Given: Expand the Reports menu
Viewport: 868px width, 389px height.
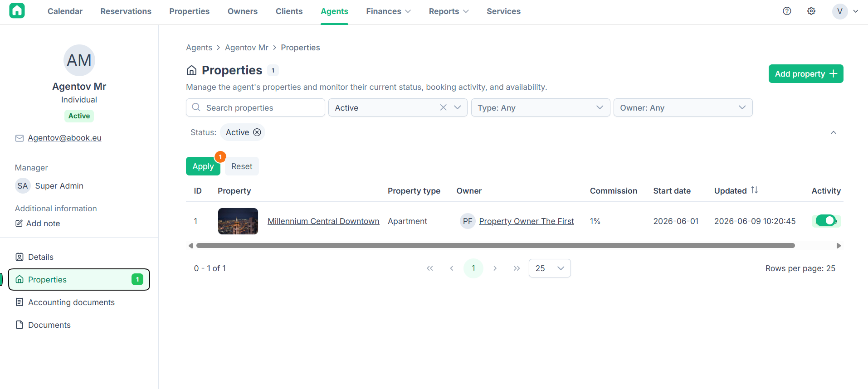Looking at the screenshot, I should click(x=449, y=11).
